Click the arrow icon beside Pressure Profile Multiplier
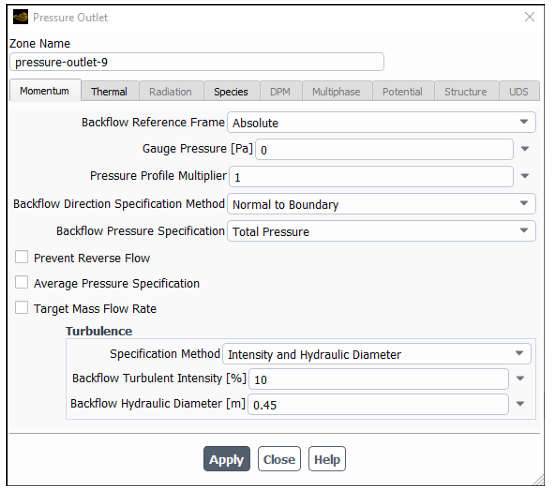The image size is (553, 491). [x=525, y=176]
